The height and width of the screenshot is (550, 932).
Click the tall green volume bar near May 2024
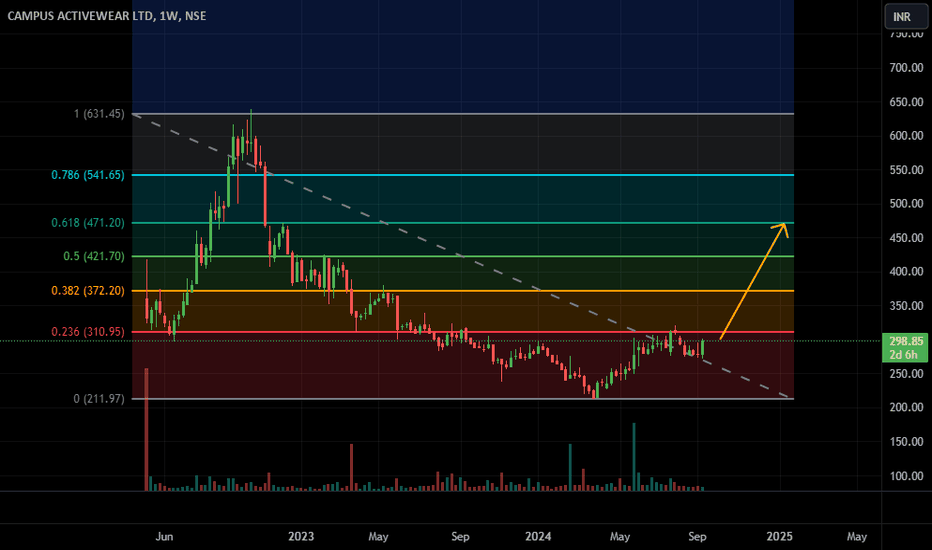pyautogui.click(x=634, y=457)
